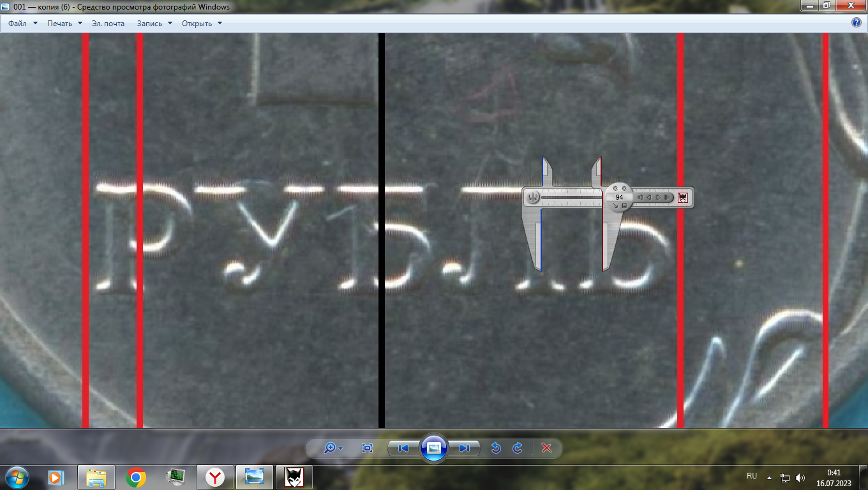
Task: Click the caliper flip orientation round button
Action: [x=534, y=197]
